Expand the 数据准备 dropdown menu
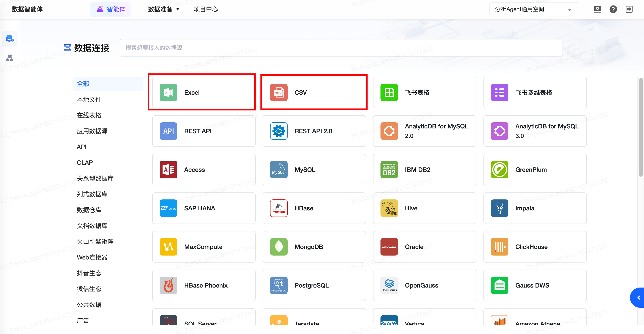644x334 pixels. pos(164,9)
